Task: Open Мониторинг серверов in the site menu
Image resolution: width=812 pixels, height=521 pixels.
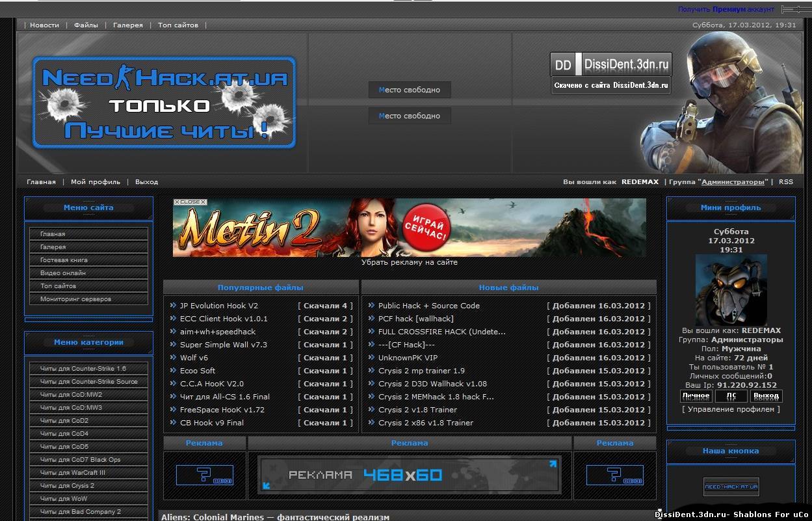Action: [89, 299]
